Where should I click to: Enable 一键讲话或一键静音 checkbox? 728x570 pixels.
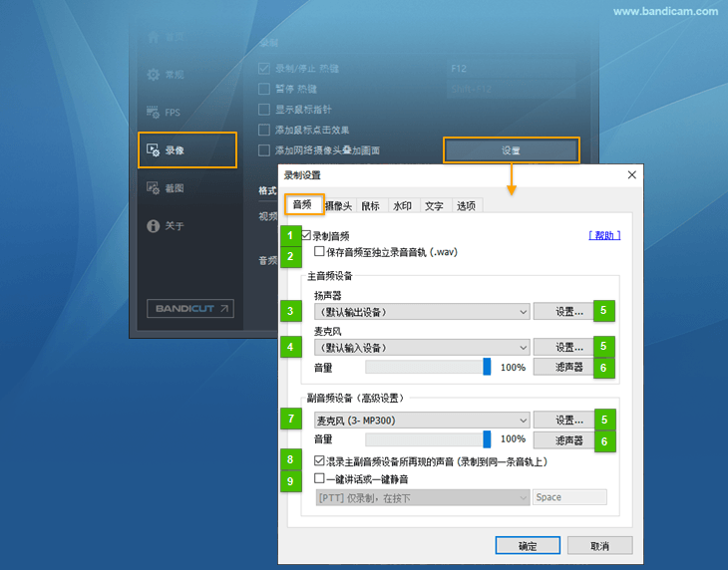(x=319, y=478)
